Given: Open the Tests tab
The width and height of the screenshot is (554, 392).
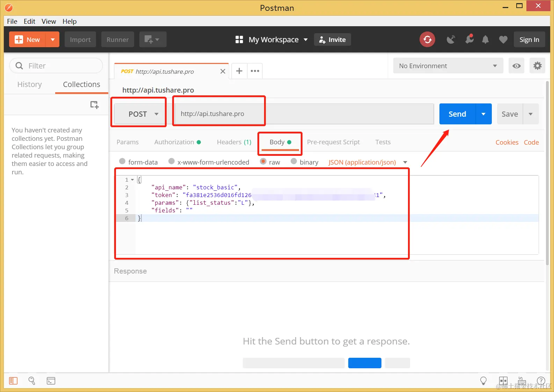Looking at the screenshot, I should coord(383,142).
